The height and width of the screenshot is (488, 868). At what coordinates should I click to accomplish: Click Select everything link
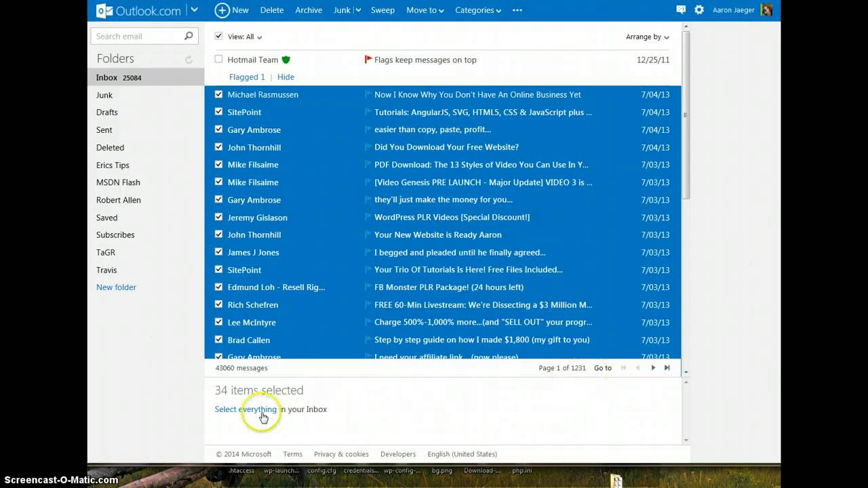(x=245, y=409)
